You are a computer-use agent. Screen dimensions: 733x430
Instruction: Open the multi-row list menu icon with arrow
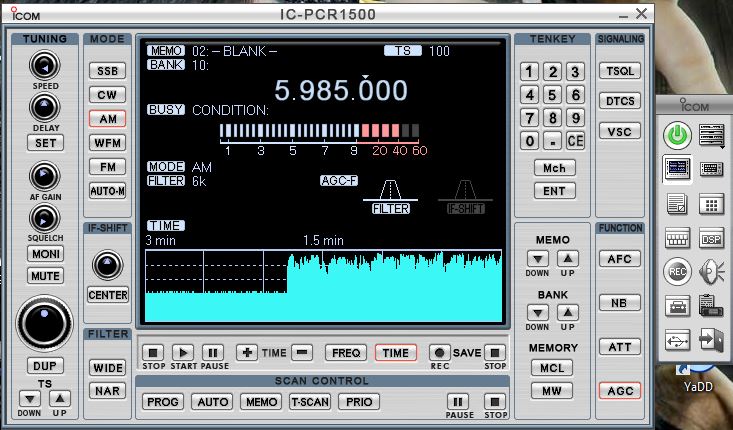[711, 136]
